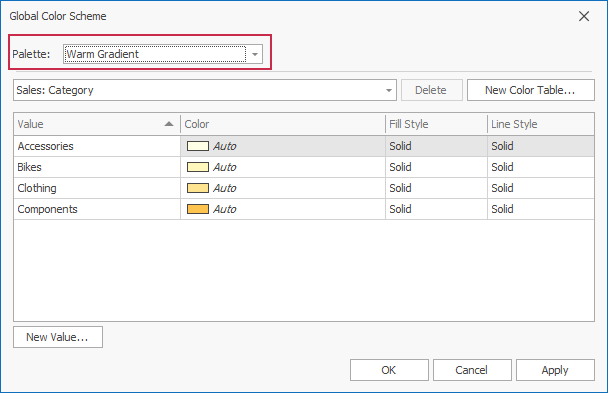Select the Components row value
This screenshot has width=608, height=393.
coord(97,209)
